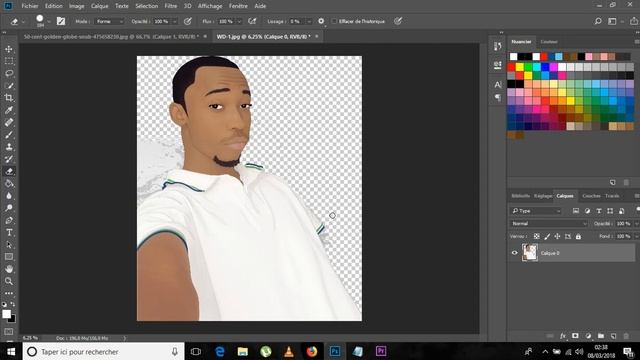
Task: Select the Paint Bucket tool
Action: pyautogui.click(x=9, y=184)
